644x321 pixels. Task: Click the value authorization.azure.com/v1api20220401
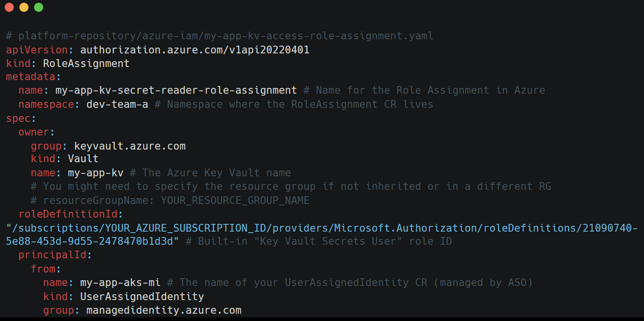[x=195, y=50]
